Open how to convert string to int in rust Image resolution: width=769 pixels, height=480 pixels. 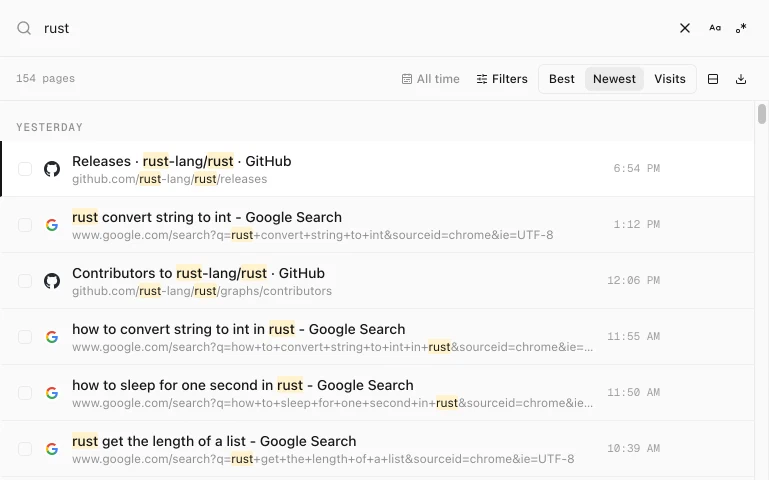click(239, 329)
